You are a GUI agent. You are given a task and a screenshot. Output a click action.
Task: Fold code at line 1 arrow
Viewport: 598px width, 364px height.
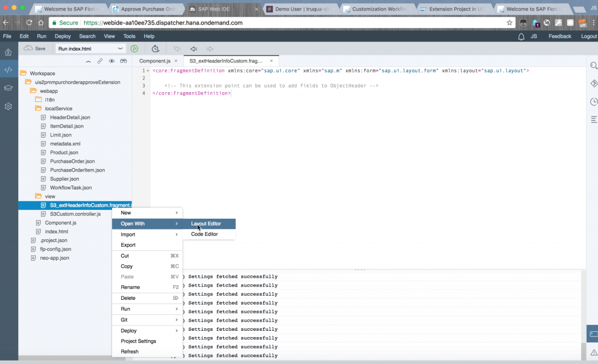click(x=148, y=71)
